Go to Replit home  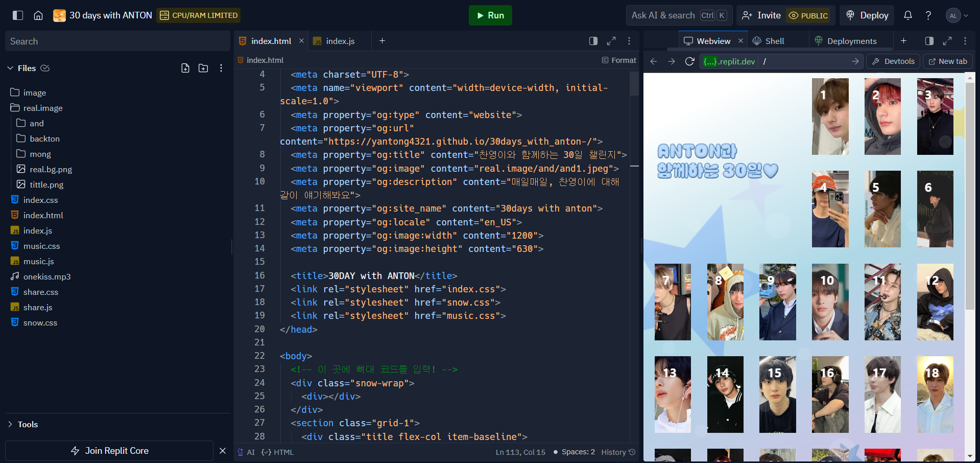click(x=38, y=15)
